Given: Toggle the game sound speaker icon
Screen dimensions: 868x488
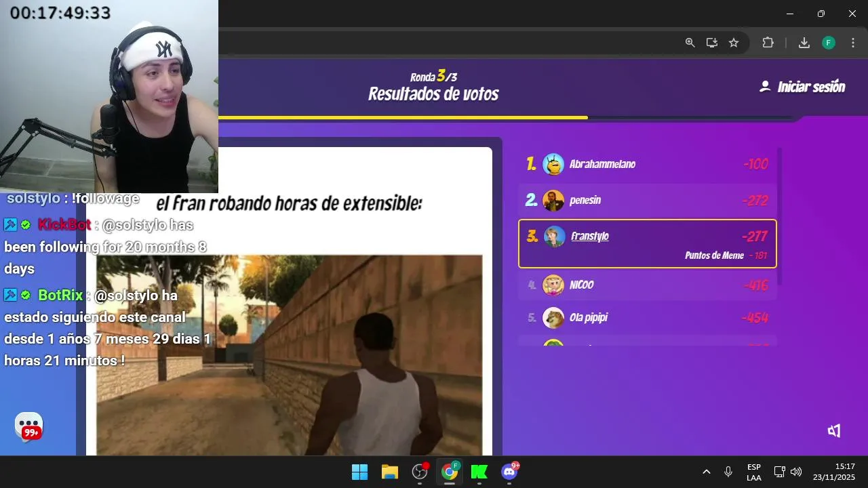Looking at the screenshot, I should coord(834,430).
